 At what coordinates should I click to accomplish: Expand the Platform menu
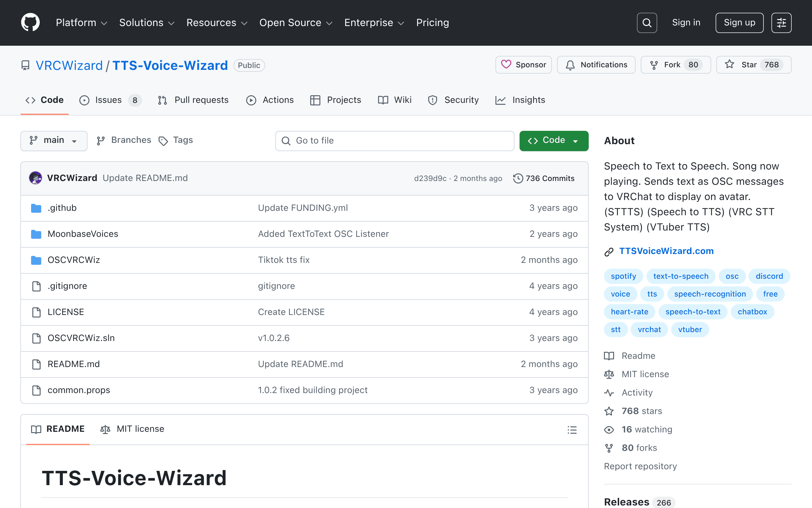point(82,23)
